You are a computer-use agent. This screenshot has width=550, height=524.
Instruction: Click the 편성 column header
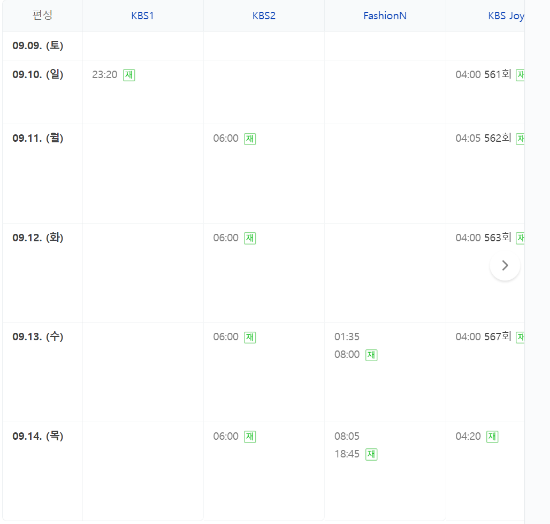(x=42, y=15)
